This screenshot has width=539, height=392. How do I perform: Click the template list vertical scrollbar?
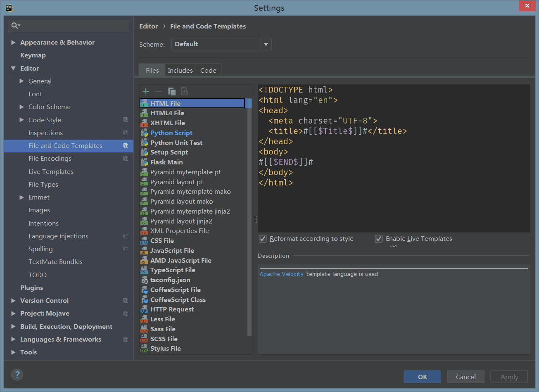(x=249, y=219)
